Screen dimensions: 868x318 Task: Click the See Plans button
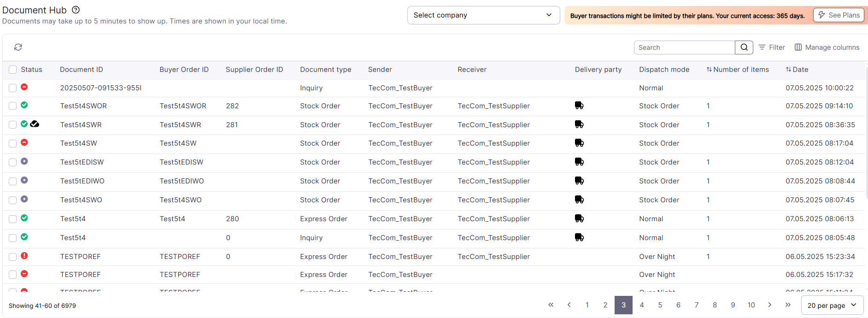click(839, 15)
